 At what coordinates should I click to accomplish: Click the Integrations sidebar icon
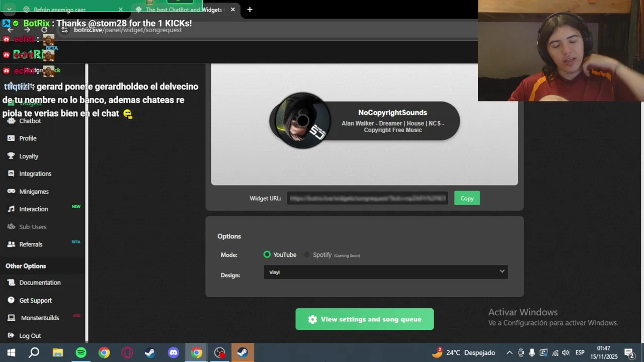(x=11, y=173)
